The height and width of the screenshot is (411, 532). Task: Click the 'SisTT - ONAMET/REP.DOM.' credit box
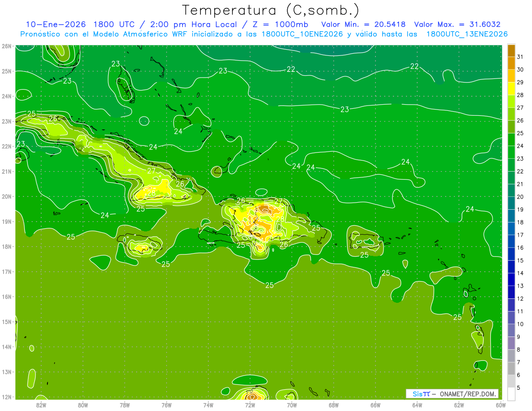[452, 394]
